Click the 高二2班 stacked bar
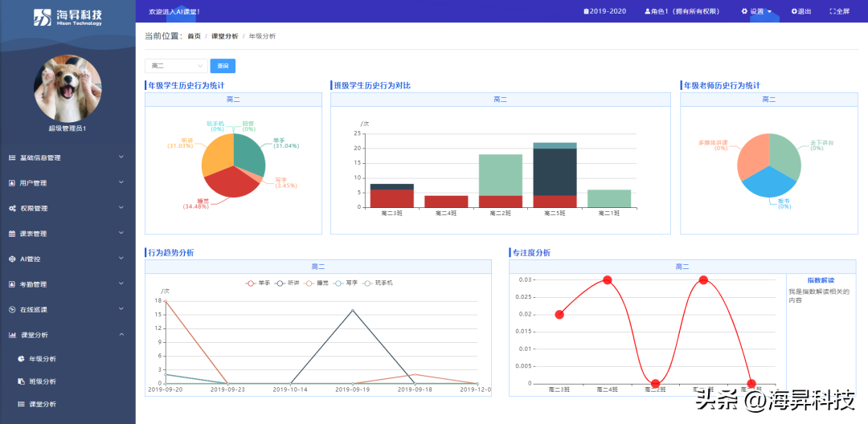 501,181
